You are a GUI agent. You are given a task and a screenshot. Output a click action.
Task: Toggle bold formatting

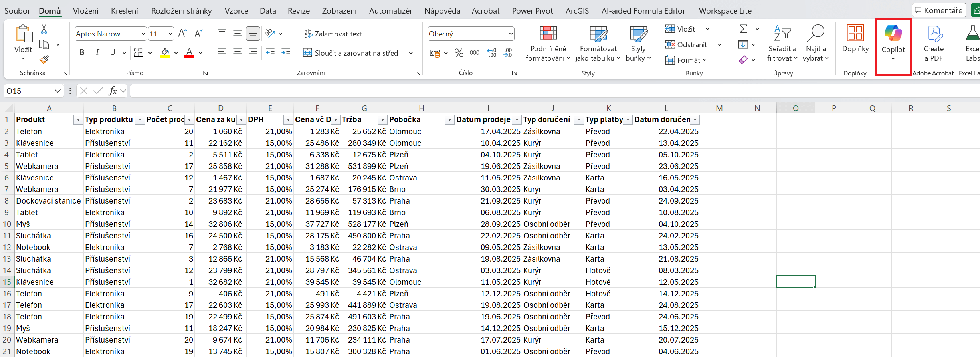pos(82,53)
